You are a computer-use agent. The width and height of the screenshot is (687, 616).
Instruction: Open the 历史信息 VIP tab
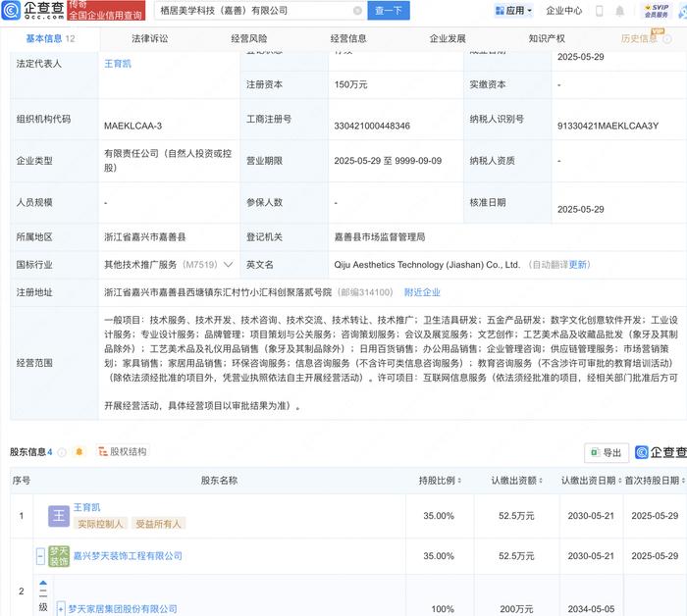click(x=639, y=38)
